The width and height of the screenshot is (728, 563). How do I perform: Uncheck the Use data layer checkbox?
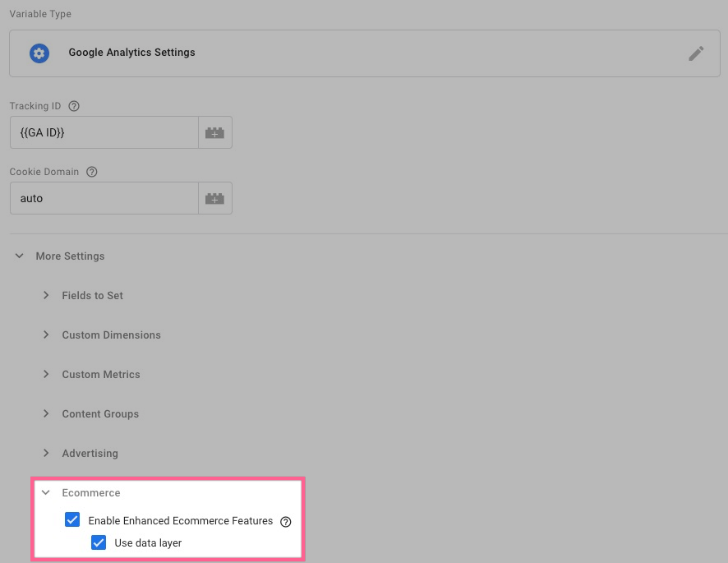tap(99, 542)
